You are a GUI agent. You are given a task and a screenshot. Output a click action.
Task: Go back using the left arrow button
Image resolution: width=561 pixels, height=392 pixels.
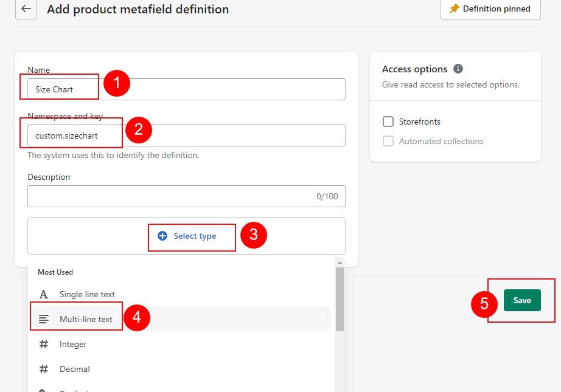click(x=26, y=9)
